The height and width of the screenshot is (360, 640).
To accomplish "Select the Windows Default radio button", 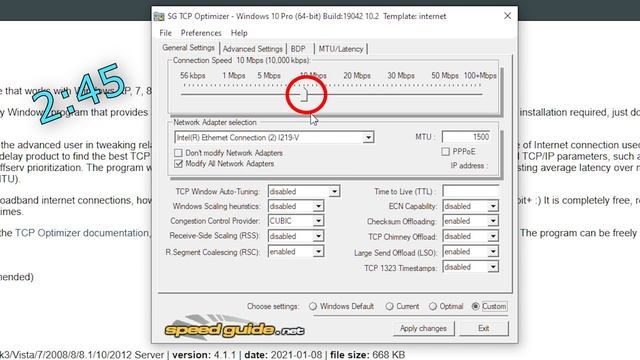I will tap(313, 306).
